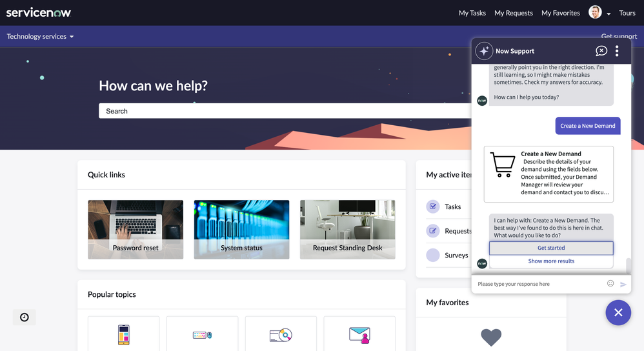Open My Favorites in header
Screen dimensions: 644x351
tap(561, 13)
